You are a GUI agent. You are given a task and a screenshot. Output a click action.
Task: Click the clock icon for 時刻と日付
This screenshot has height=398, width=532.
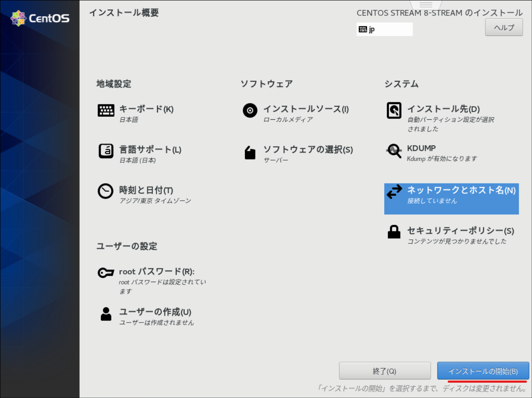106,191
